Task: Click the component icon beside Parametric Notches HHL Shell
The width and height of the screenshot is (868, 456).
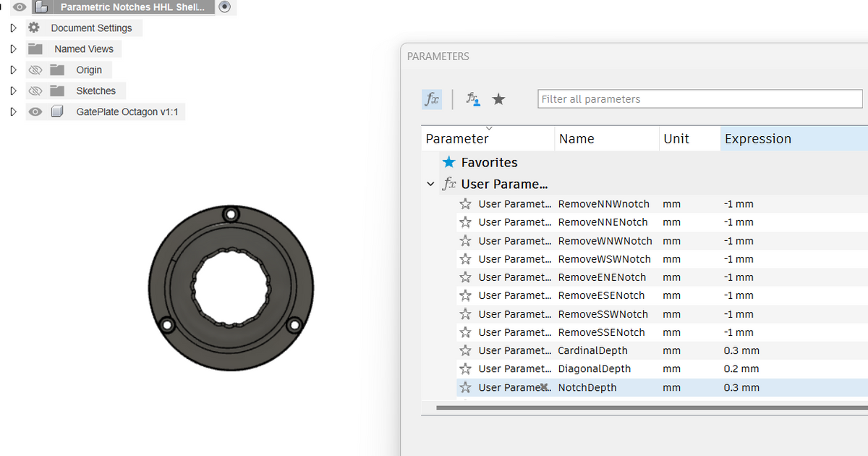Action: (41, 7)
